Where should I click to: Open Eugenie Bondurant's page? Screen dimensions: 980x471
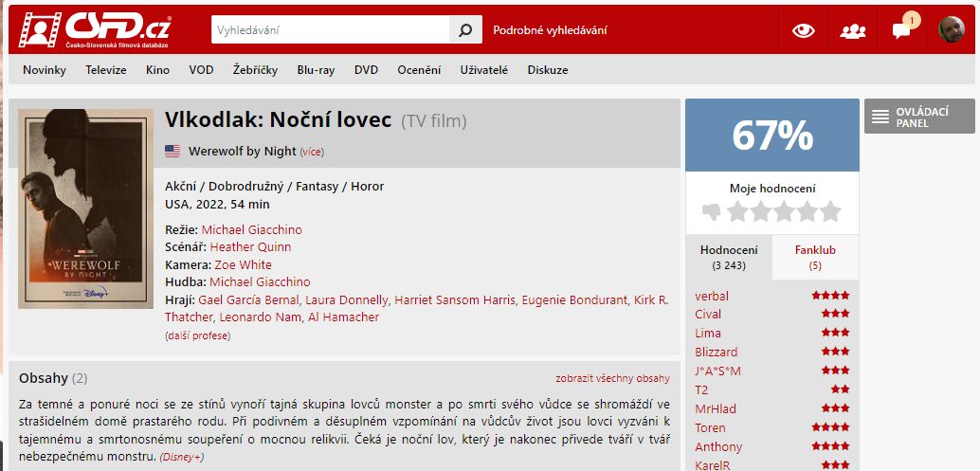[575, 299]
